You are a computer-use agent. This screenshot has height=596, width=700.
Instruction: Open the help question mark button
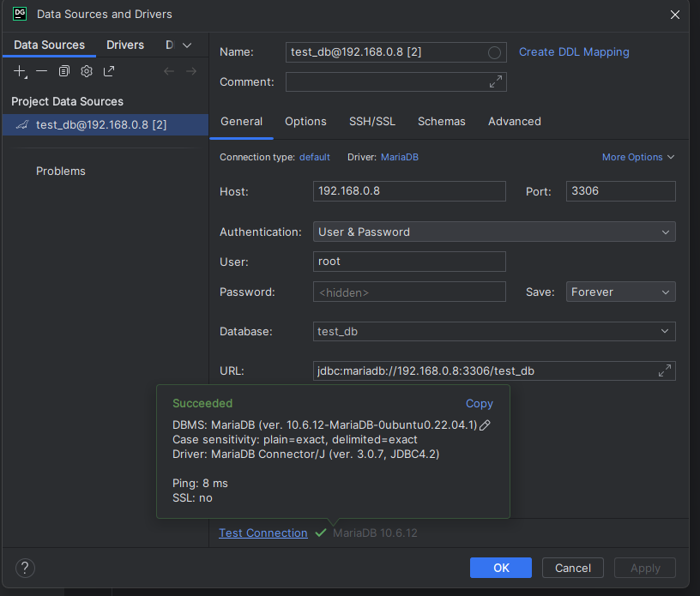tap(25, 568)
